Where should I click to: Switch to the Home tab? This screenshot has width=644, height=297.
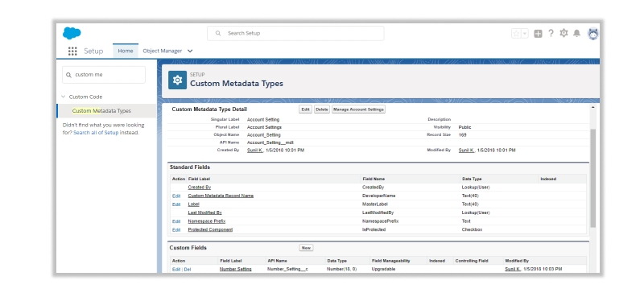pos(126,51)
